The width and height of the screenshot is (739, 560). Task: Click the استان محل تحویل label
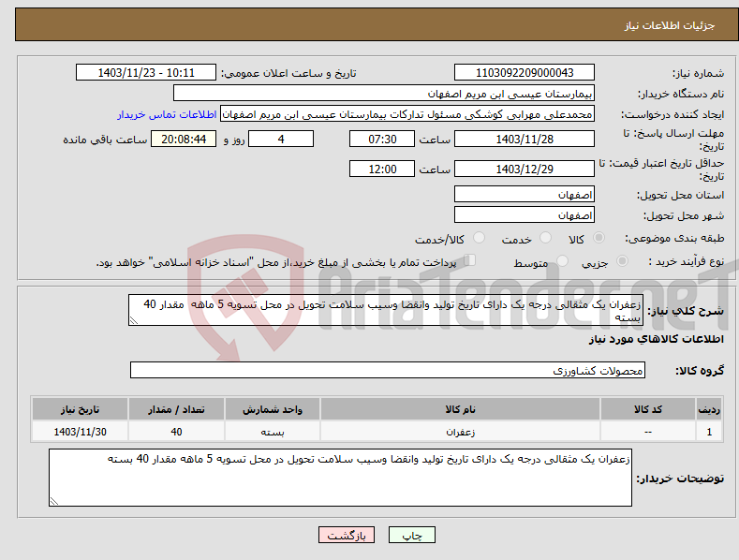coord(681,195)
